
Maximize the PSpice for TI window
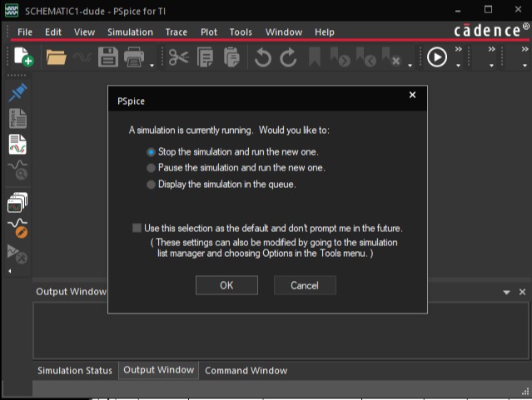[488, 9]
